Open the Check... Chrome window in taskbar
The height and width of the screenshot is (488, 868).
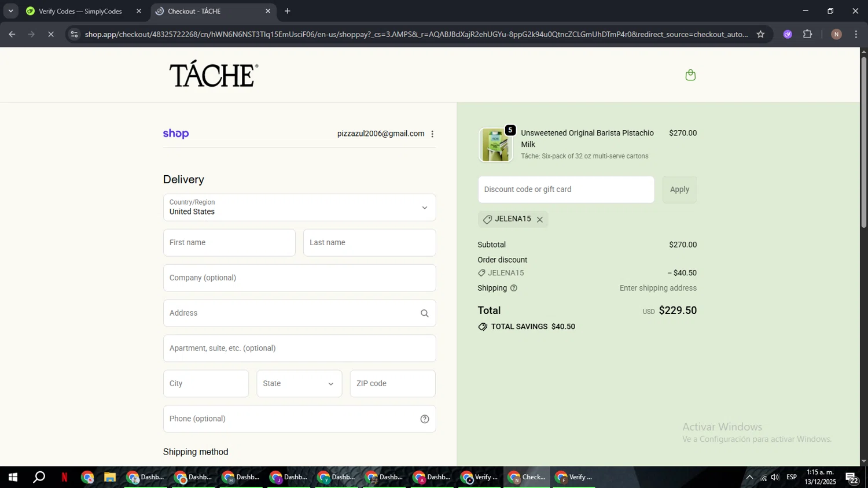pos(527,478)
